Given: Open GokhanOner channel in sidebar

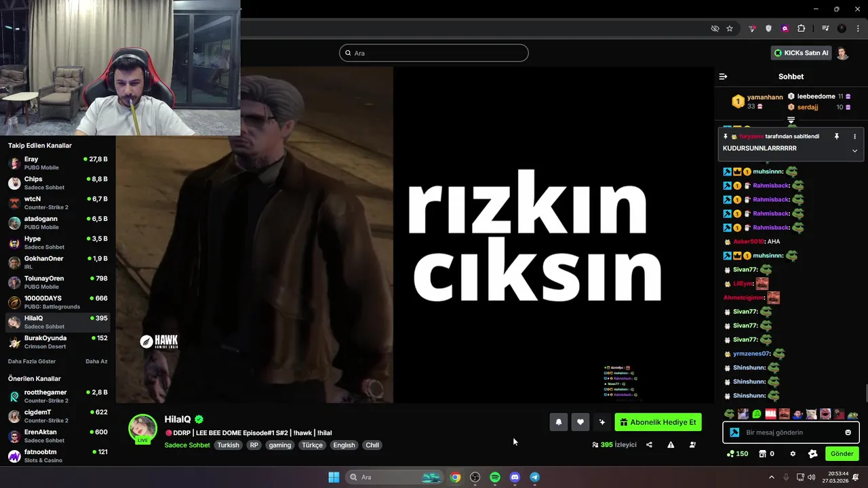Looking at the screenshot, I should coord(58,262).
